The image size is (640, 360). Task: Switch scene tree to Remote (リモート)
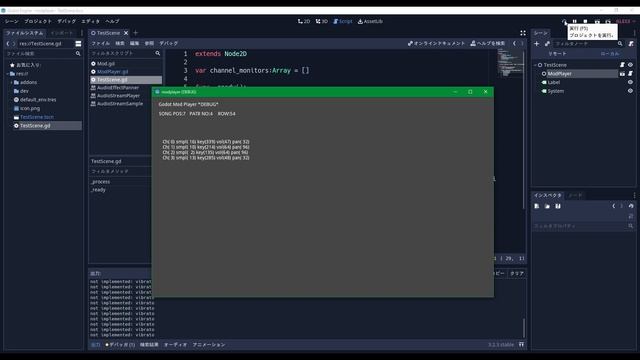click(557, 54)
